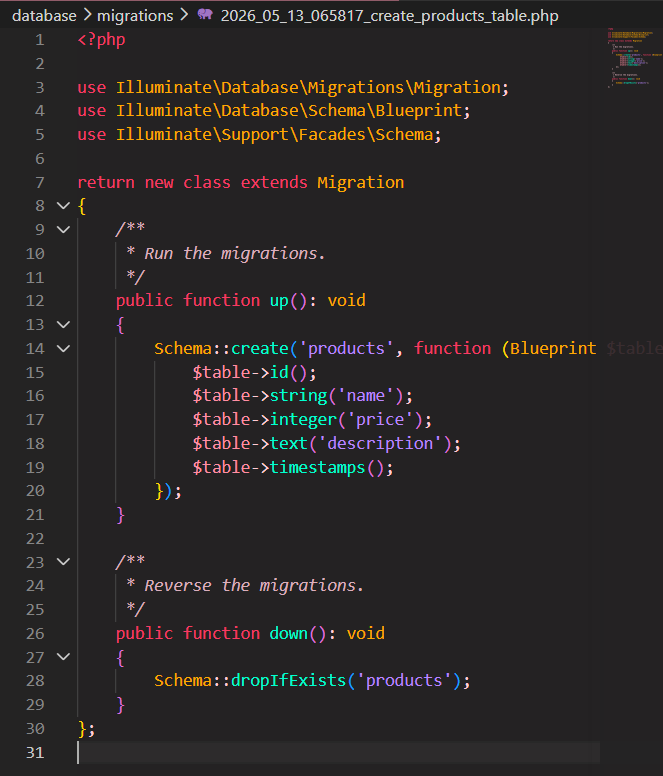Click line number 1 in the gutter
This screenshot has width=663, height=776.
[x=40, y=40]
